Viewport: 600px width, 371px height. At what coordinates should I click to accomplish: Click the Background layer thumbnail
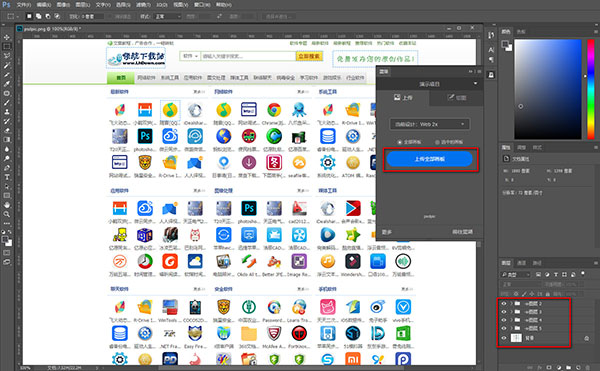pyautogui.click(x=516, y=338)
